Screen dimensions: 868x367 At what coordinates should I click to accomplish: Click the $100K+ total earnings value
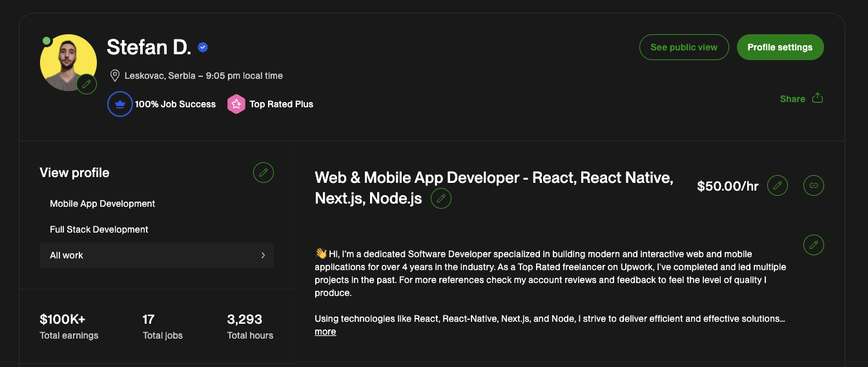pos(63,319)
